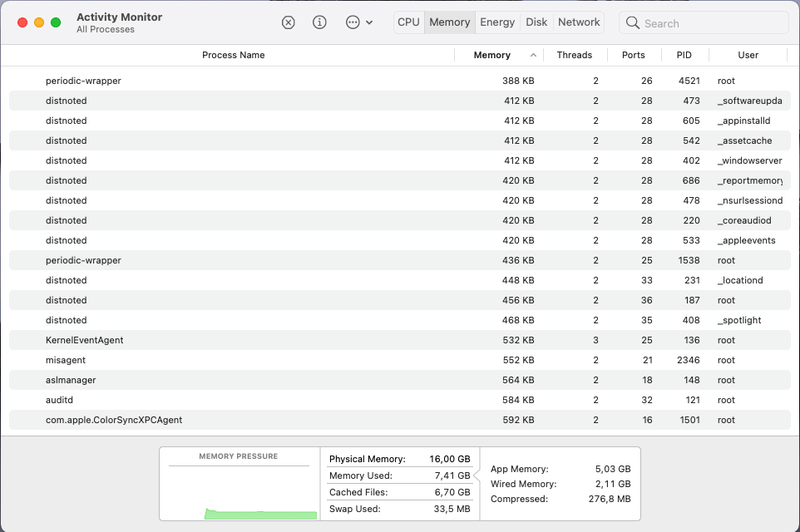Click the 532 KB memory cell
Image resolution: width=800 pixels, height=532 pixels.
click(518, 340)
